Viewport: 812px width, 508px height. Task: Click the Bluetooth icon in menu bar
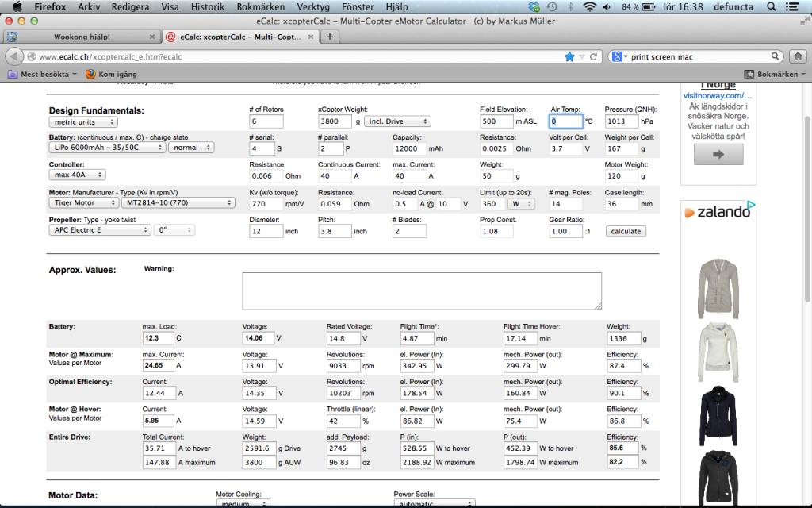coord(570,6)
